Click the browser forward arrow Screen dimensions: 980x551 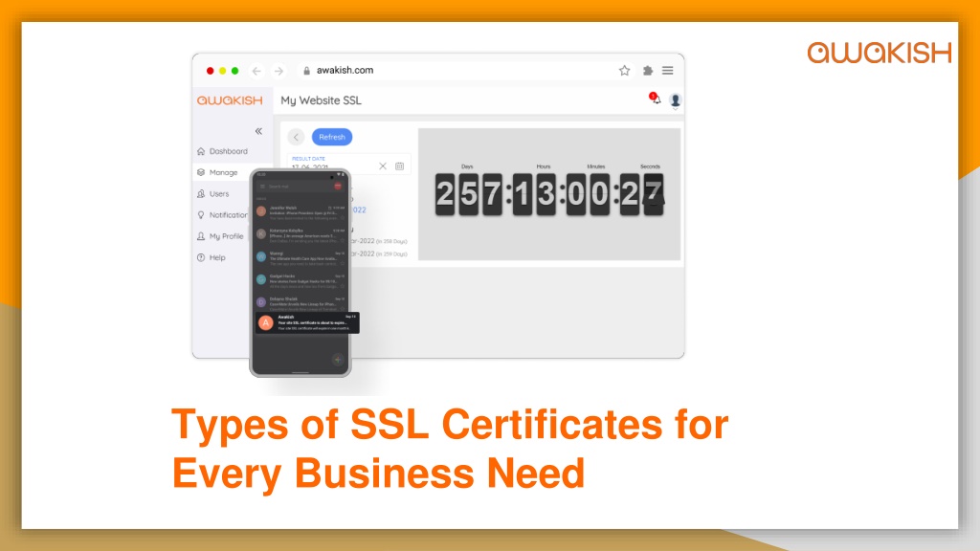pyautogui.click(x=278, y=71)
